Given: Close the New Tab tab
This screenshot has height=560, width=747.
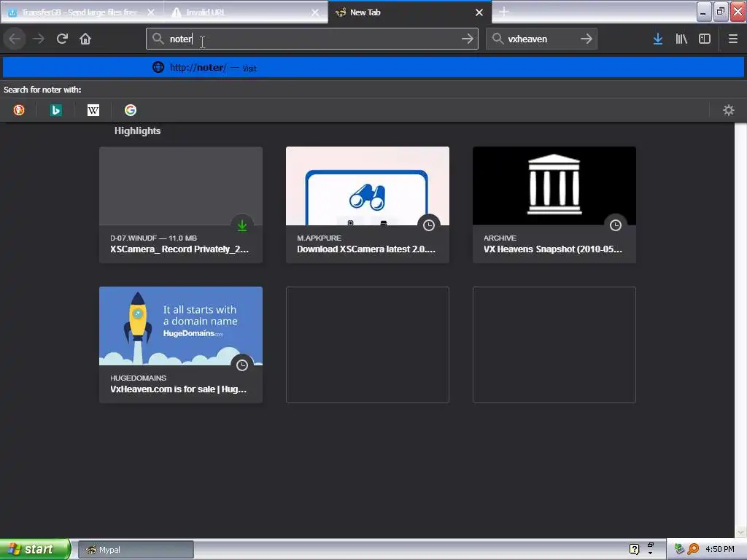Looking at the screenshot, I should tap(479, 12).
